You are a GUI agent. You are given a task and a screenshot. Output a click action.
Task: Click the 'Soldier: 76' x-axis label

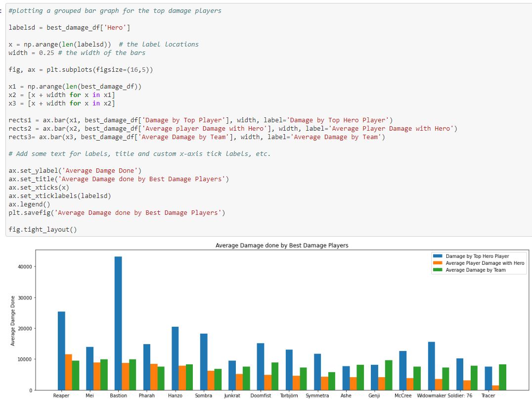click(460, 396)
